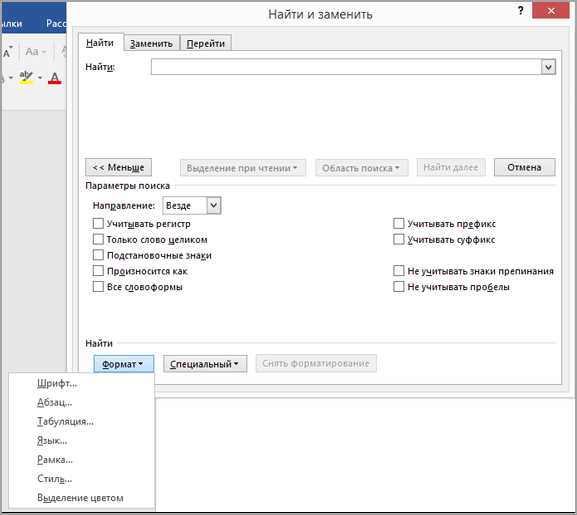This screenshot has width=577, height=515.
Task: Click the Отмена button
Action: point(524,167)
